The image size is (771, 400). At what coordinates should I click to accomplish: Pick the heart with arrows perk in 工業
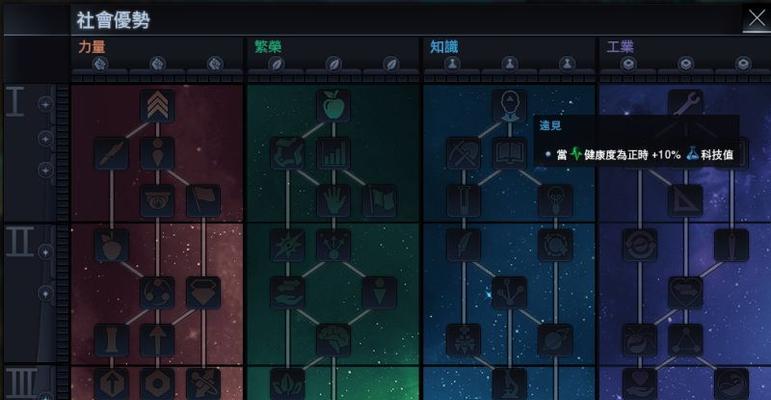(x=685, y=293)
